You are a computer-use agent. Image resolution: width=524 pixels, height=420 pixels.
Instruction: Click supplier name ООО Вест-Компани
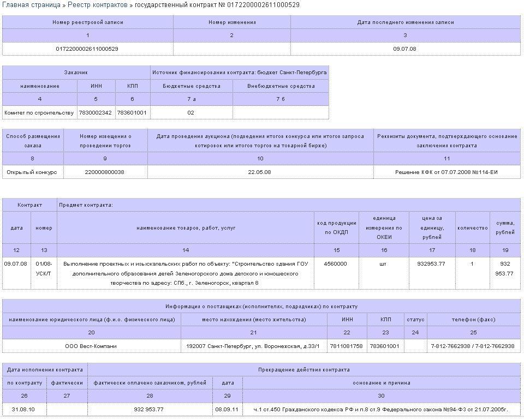(91, 346)
